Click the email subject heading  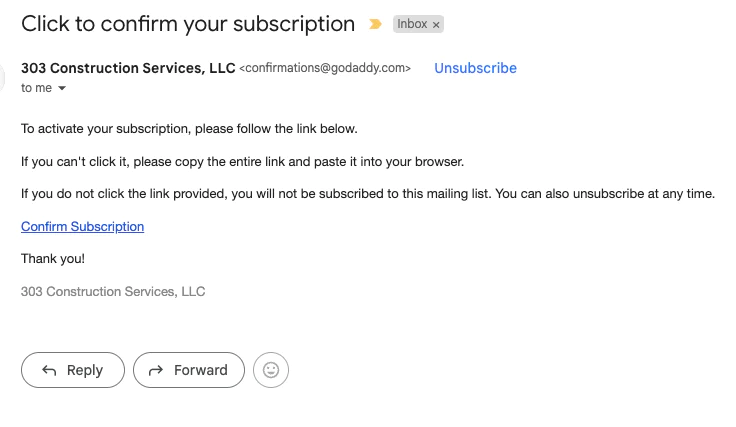(x=188, y=23)
